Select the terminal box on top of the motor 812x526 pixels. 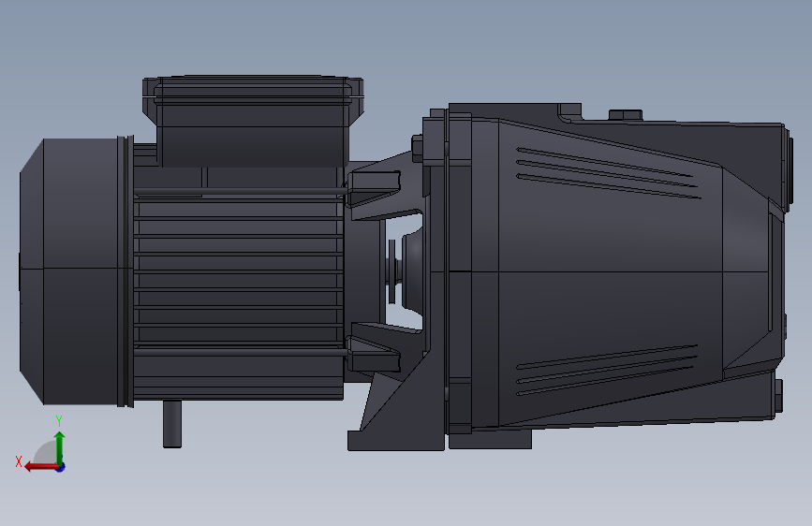[253, 121]
